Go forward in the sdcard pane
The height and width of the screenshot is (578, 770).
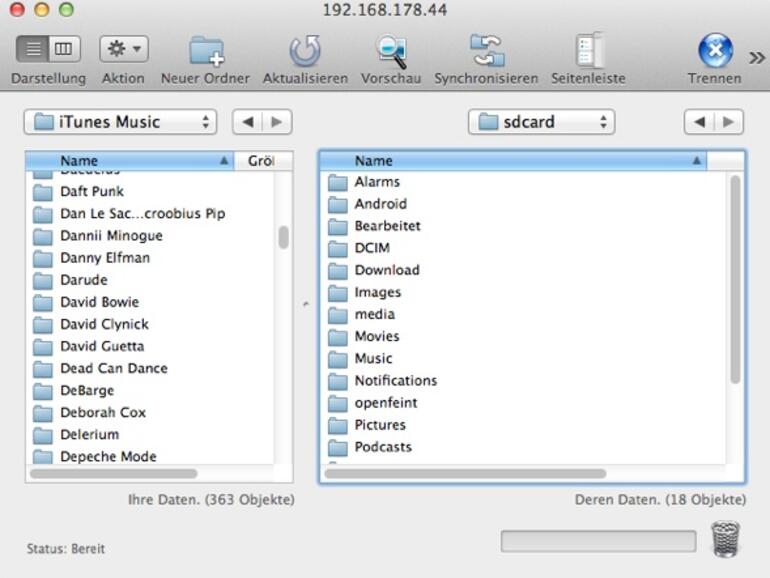tap(729, 122)
